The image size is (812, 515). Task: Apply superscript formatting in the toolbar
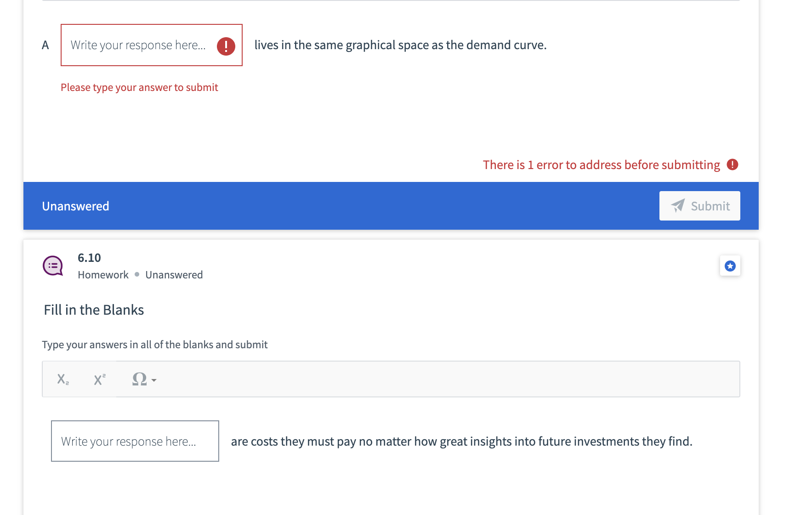point(99,379)
